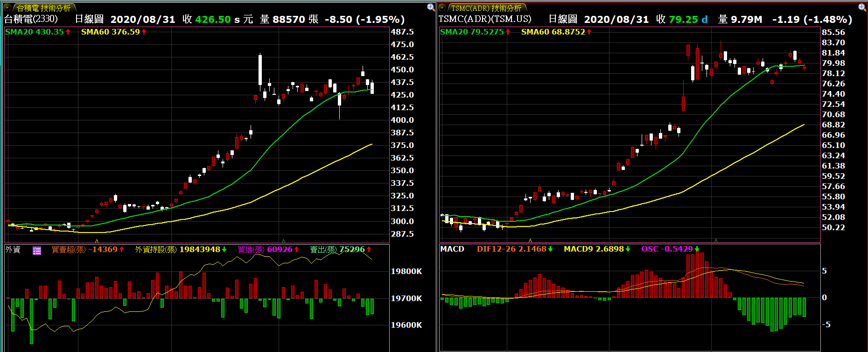Image resolution: width=868 pixels, height=352 pixels.
Task: Click the 19800K axis label
Action: click(406, 271)
